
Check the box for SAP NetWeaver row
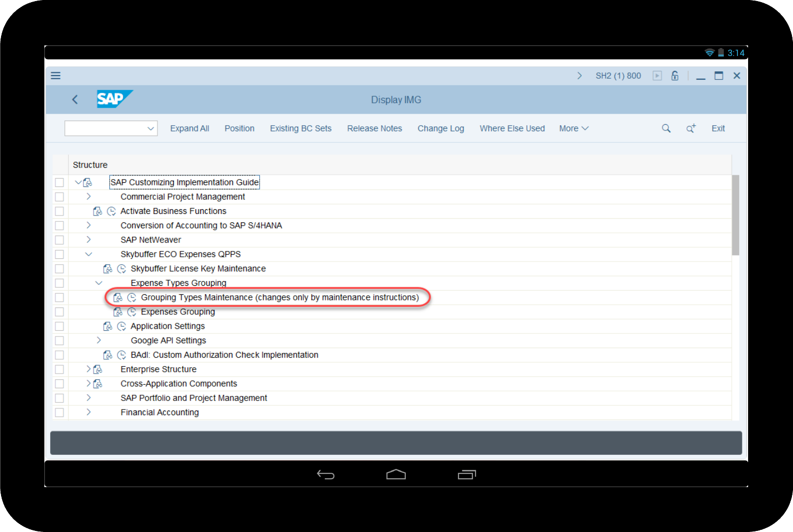coord(60,240)
